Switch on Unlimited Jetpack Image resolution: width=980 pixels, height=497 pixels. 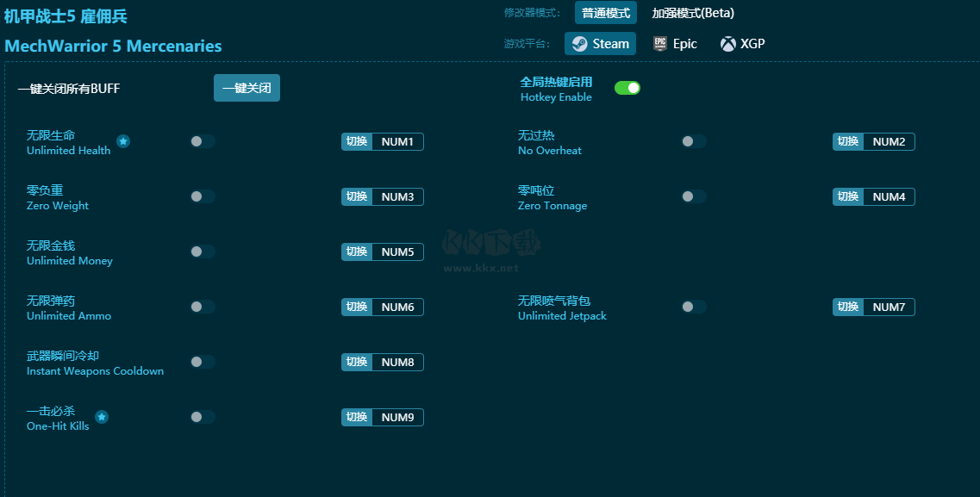click(694, 307)
